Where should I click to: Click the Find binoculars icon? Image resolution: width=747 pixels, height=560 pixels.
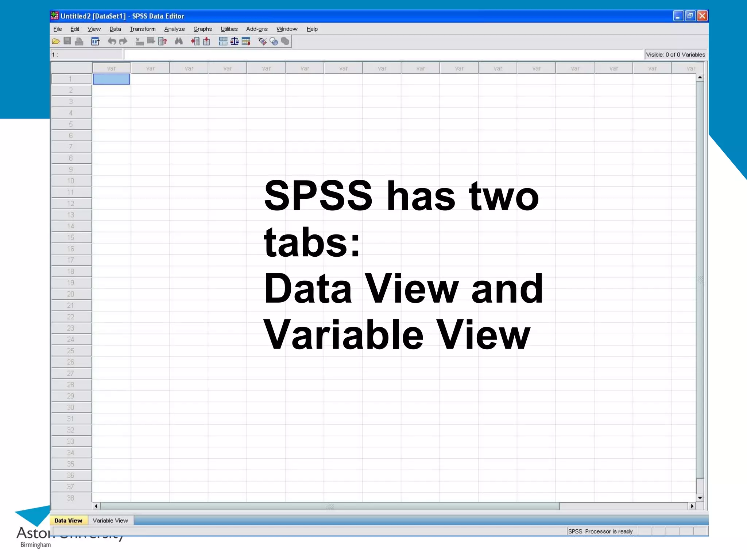tap(178, 42)
